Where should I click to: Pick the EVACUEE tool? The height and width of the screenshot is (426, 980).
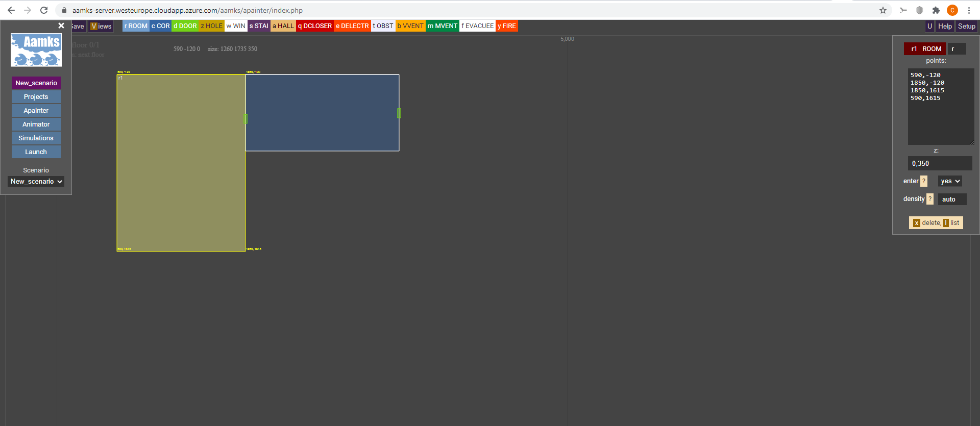477,26
